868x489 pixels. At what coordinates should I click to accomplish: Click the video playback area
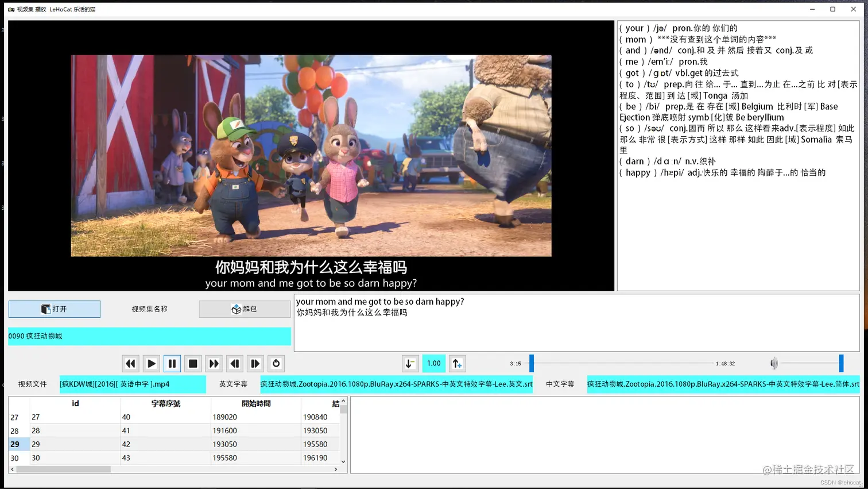[311, 156]
